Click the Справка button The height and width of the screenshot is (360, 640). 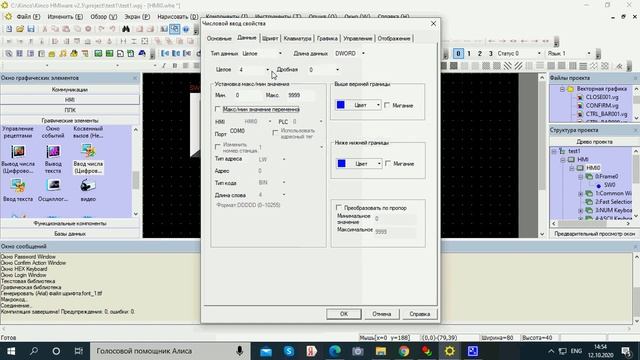coord(420,314)
